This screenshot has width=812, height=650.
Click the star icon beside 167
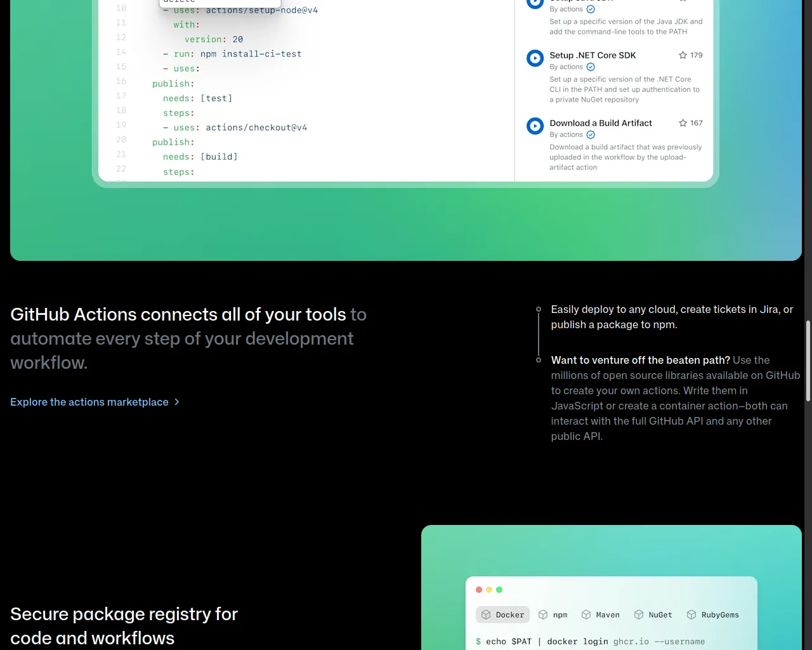683,123
